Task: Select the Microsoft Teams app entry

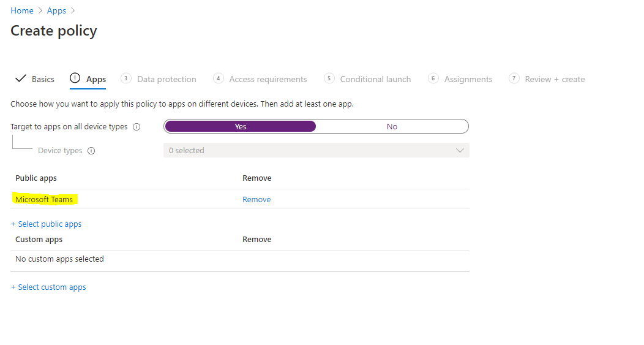Action: click(44, 199)
